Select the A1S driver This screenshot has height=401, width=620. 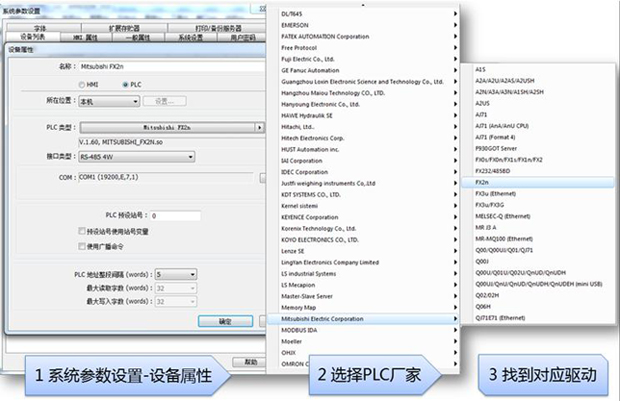[x=538, y=69]
